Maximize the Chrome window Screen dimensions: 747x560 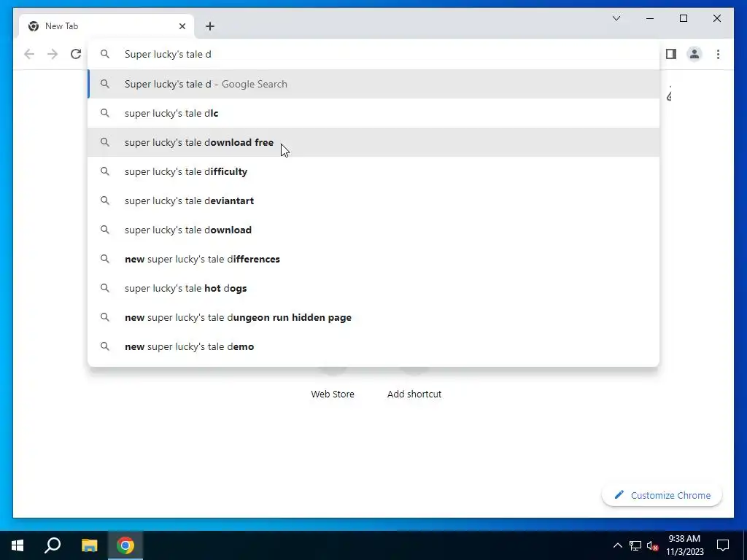pyautogui.click(x=683, y=18)
